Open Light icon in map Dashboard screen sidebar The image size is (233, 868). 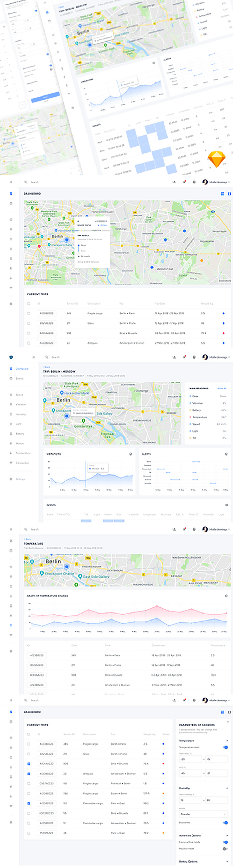click(x=11, y=249)
